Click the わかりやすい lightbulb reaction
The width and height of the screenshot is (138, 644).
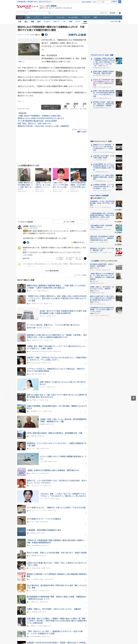(x=74, y=106)
